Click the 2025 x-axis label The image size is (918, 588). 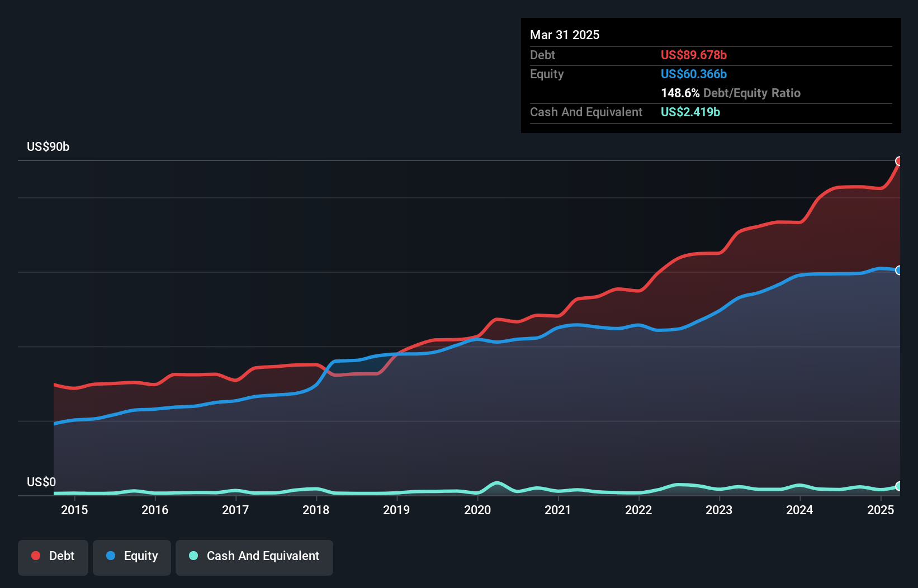[x=881, y=510]
